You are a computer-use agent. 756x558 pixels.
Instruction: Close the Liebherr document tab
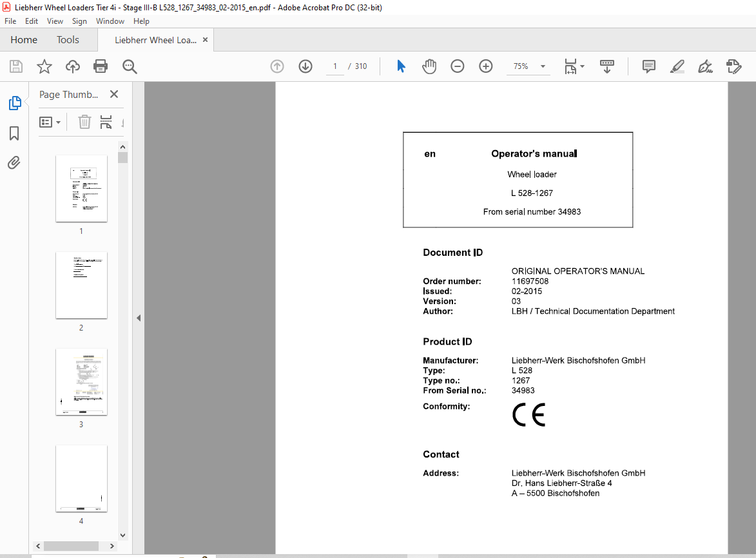pyautogui.click(x=206, y=40)
